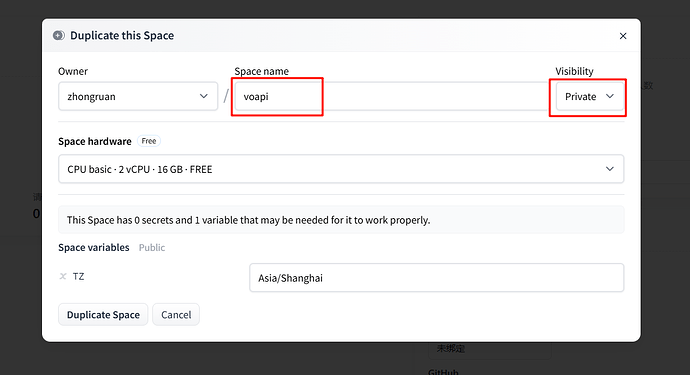Click the TZ variable name label

[78, 276]
